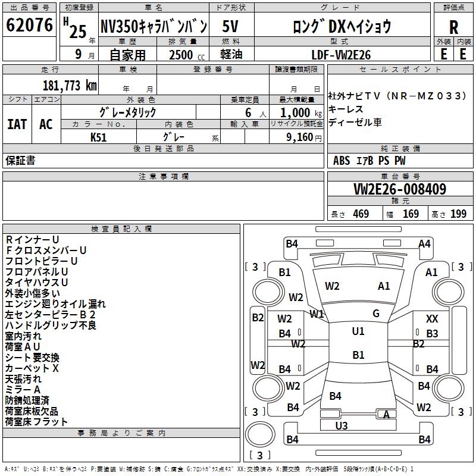Click note 荷室床フラット
This screenshot has width=476, height=476.
(36, 422)
